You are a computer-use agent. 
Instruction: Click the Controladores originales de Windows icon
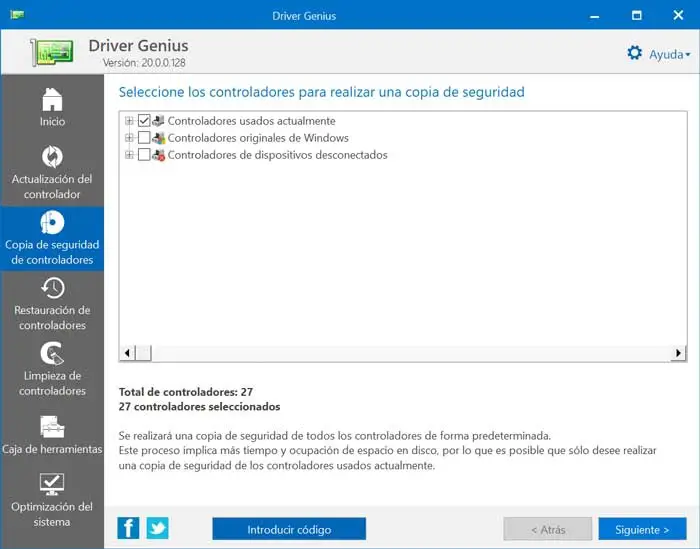[x=158, y=137]
